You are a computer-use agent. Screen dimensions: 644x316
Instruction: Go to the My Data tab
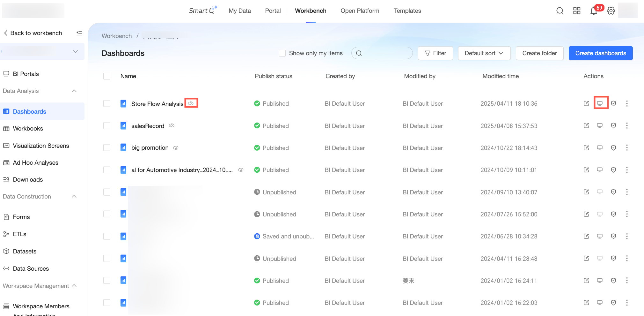click(x=240, y=11)
